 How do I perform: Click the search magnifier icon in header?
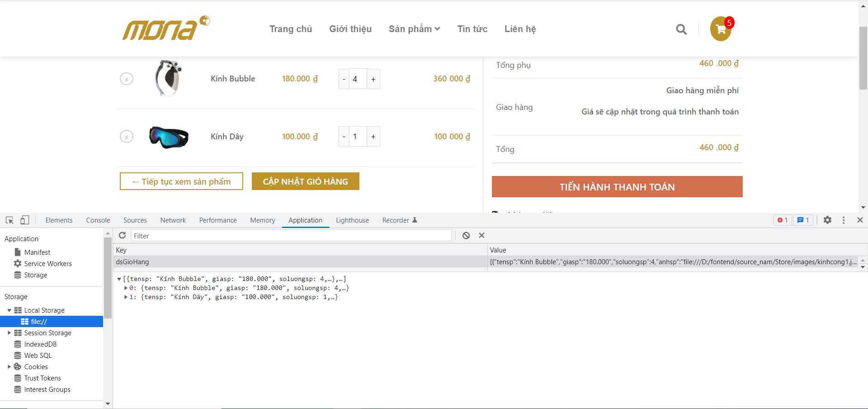point(681,29)
